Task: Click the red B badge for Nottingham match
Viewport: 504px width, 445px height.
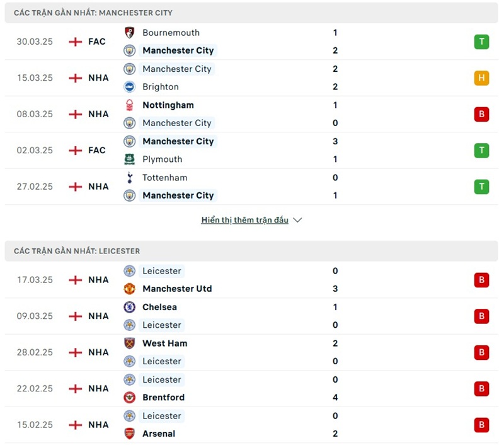Action: click(481, 114)
